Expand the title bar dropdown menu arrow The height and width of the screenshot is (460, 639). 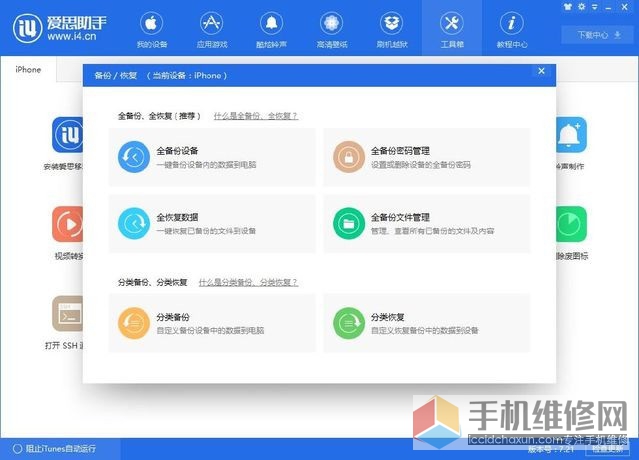[595, 7]
